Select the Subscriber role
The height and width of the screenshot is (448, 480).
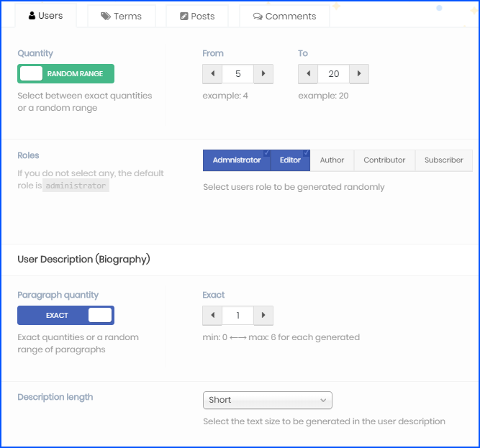443,160
